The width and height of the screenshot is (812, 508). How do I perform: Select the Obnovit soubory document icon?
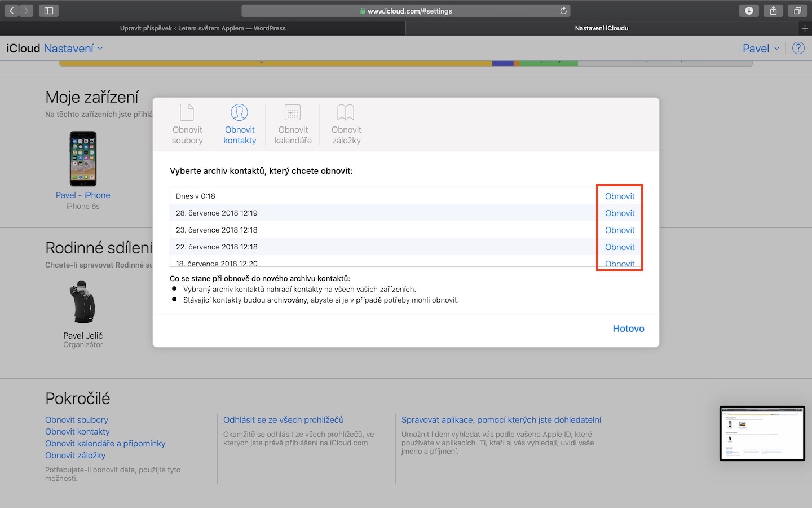click(x=187, y=112)
